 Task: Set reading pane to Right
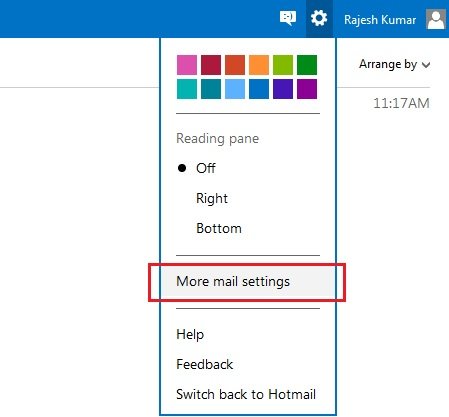click(x=212, y=198)
